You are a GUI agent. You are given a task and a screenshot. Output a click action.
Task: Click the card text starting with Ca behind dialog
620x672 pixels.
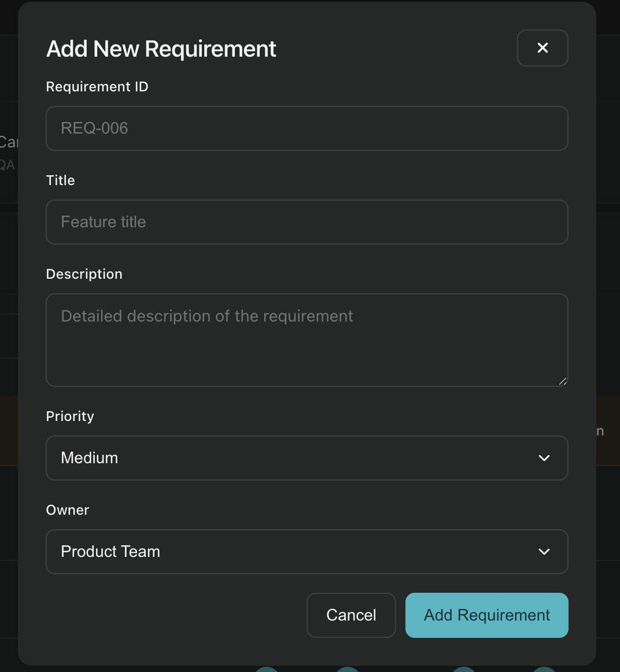[9, 141]
